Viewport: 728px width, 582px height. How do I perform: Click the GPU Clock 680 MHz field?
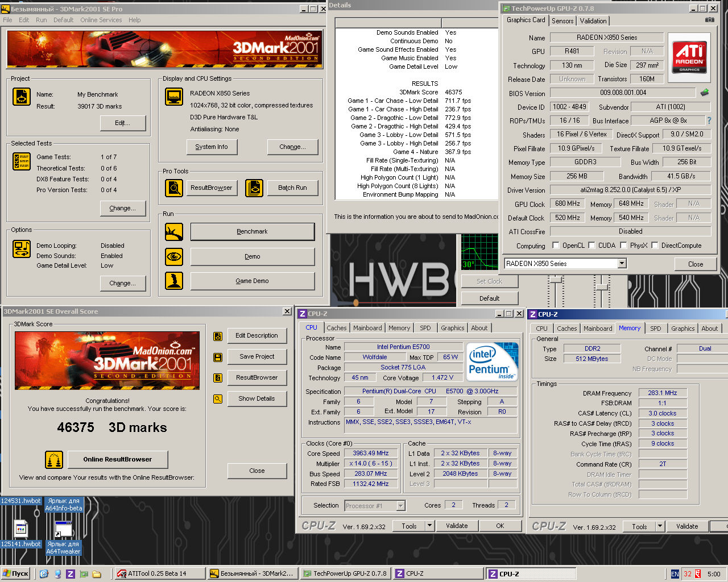tap(568, 203)
